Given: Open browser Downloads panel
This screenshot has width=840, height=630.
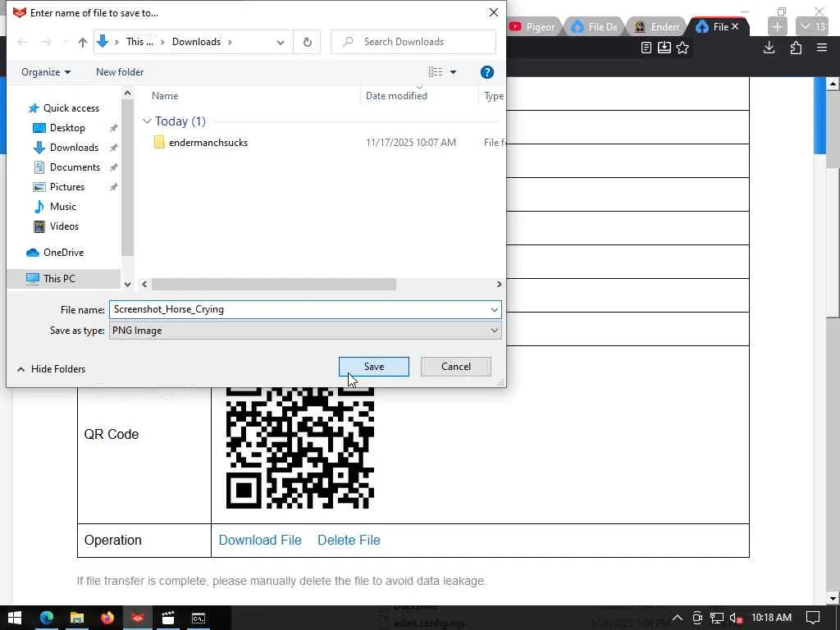Looking at the screenshot, I should (769, 48).
